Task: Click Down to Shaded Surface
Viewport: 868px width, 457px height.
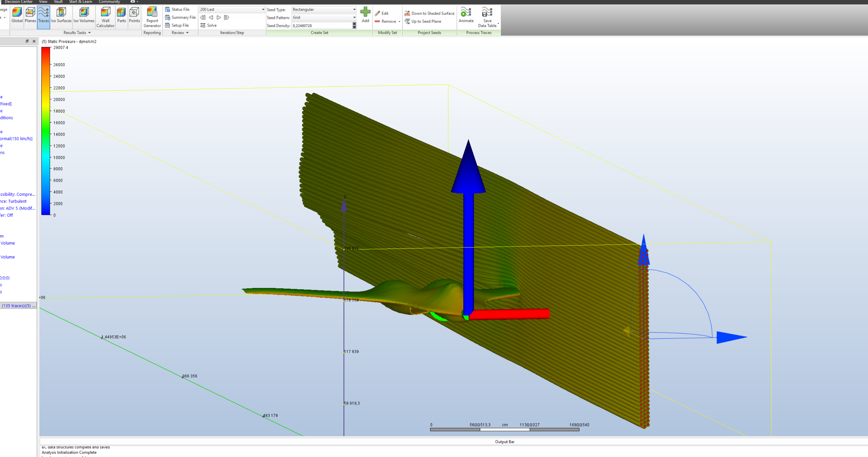Action: (429, 14)
